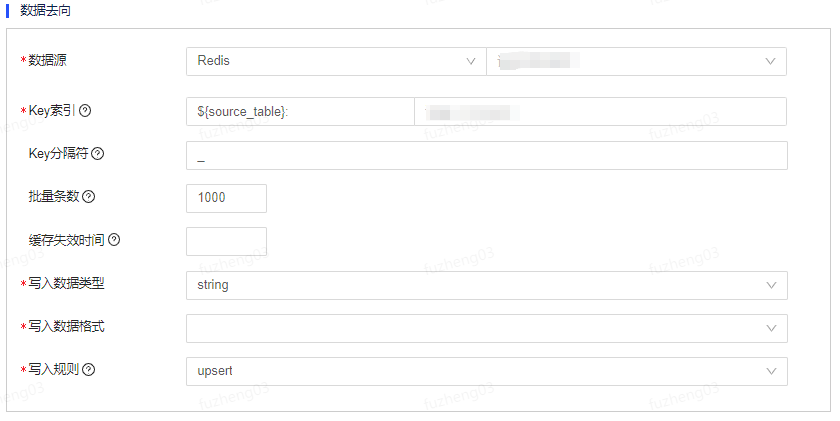Open the empty 写入数据格式 dropdown
The image size is (840, 421).
point(486,328)
